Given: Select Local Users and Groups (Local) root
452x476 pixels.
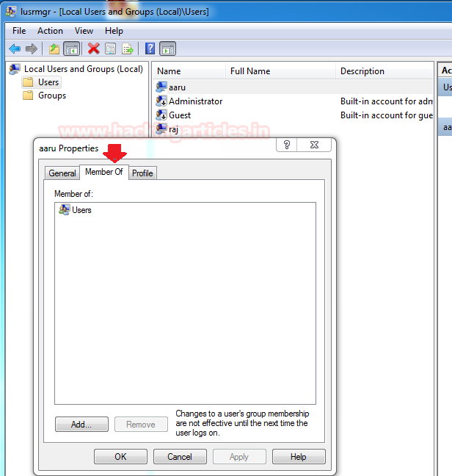Looking at the screenshot, I should click(x=84, y=69).
